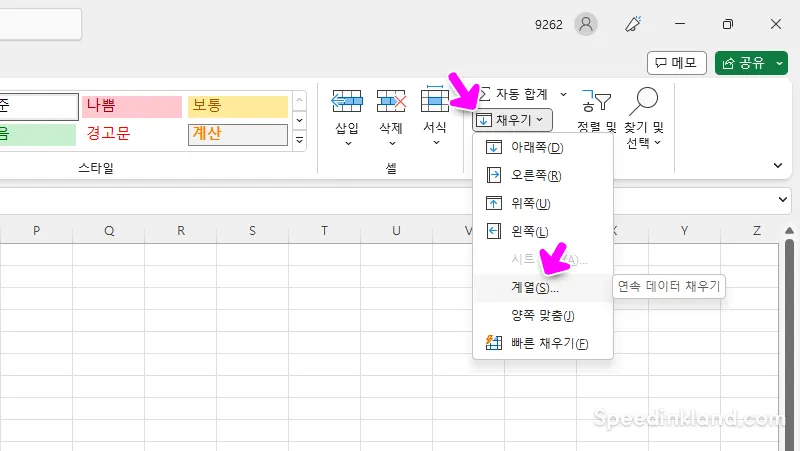The width and height of the screenshot is (800, 451).
Task: Open the Share button dropdown arrow
Action: coord(780,63)
